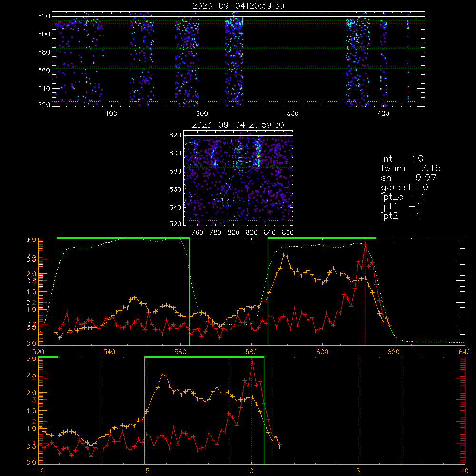The width and height of the screenshot is (476, 476).
Task: Click the 600 y-axis label of middle plot
Action: tap(175, 153)
